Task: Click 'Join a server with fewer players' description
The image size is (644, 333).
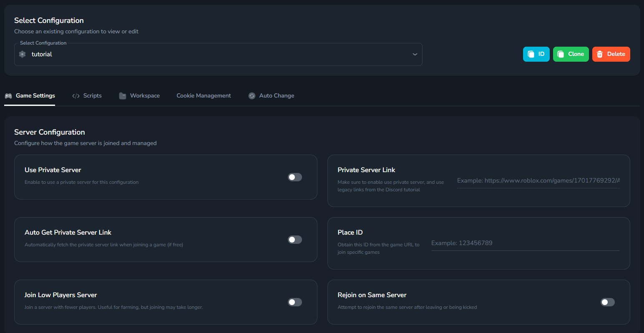Action: [x=114, y=307]
